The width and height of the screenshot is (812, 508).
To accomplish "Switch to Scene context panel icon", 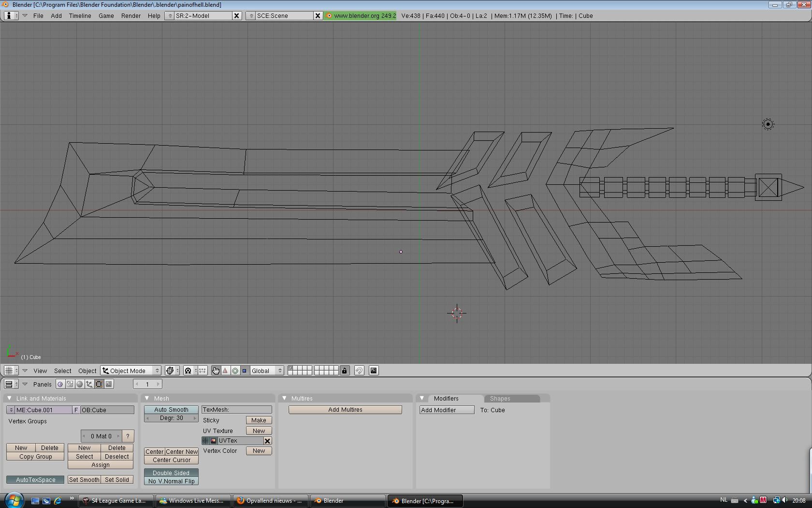I will click(x=109, y=384).
